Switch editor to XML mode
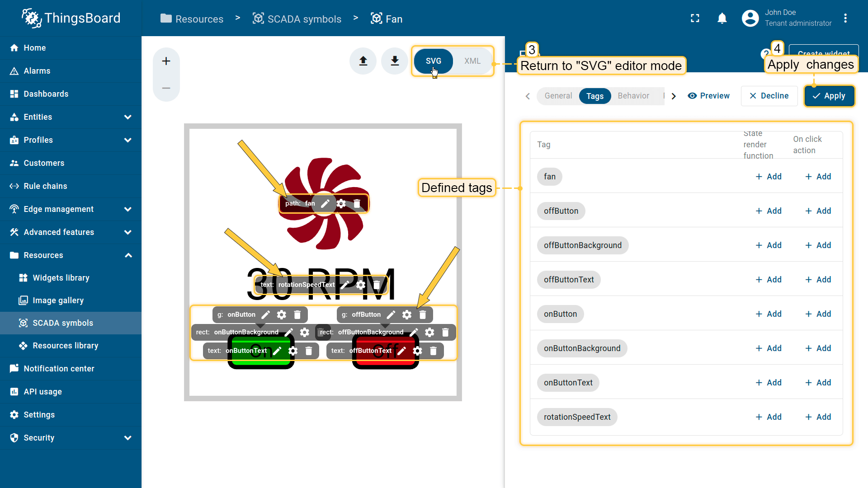 coord(472,61)
